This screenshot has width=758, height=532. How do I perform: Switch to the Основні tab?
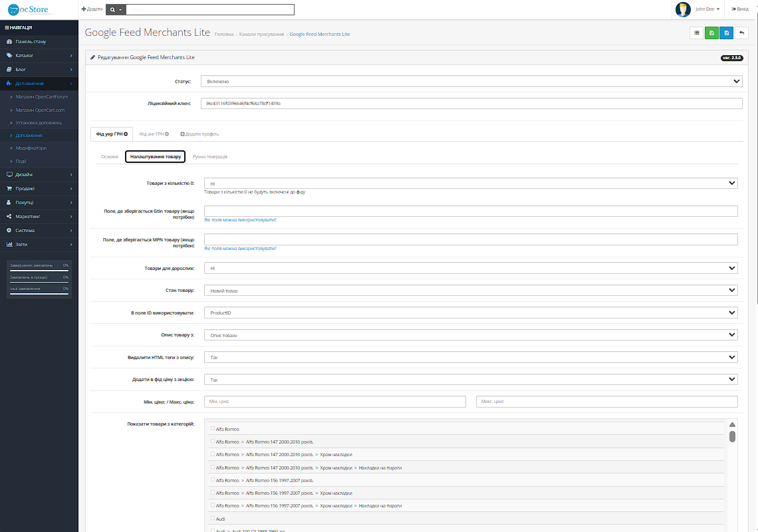tap(110, 157)
